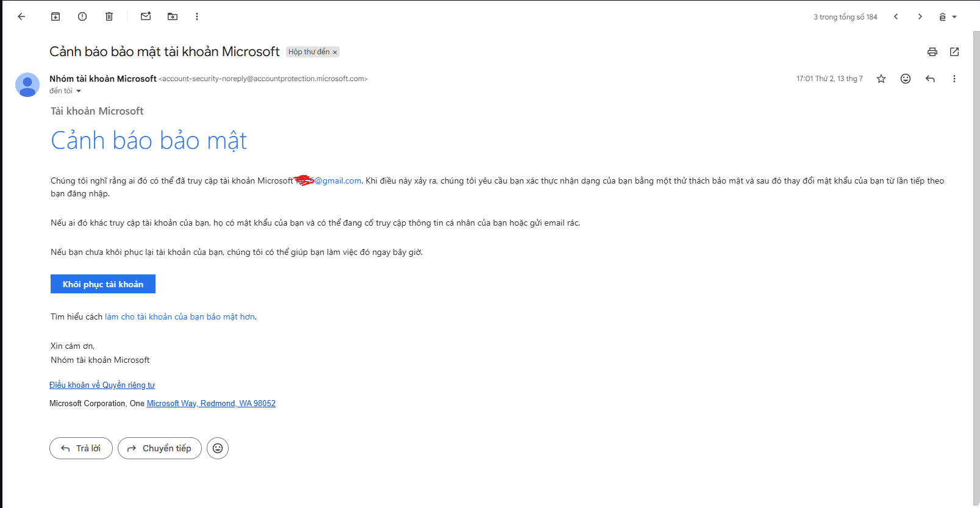Open 'Microsoft Way, Redmond, WA 98052' address link

[x=211, y=403]
